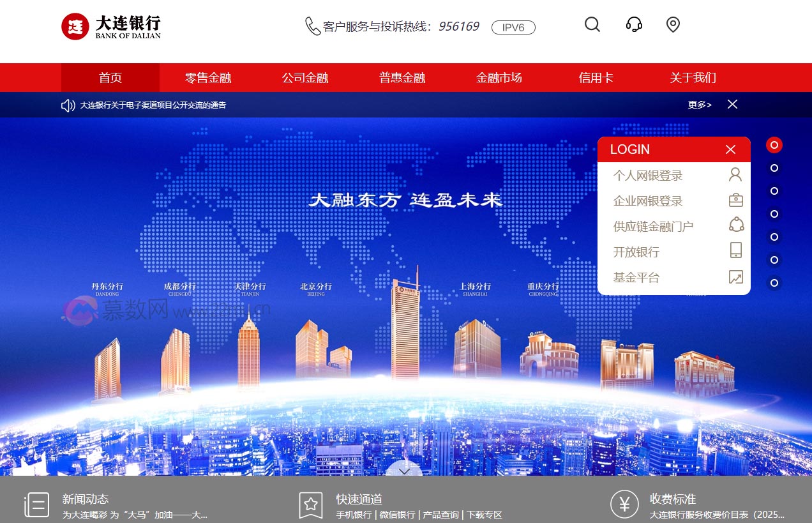Close the LOGIN panel

730,149
